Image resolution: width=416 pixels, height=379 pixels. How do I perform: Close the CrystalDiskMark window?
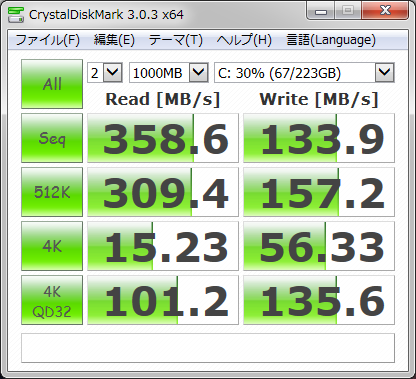click(385, 11)
